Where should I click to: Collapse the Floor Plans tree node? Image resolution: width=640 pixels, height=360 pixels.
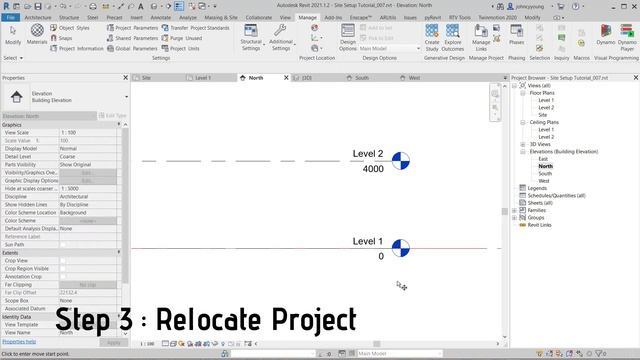pyautogui.click(x=523, y=93)
